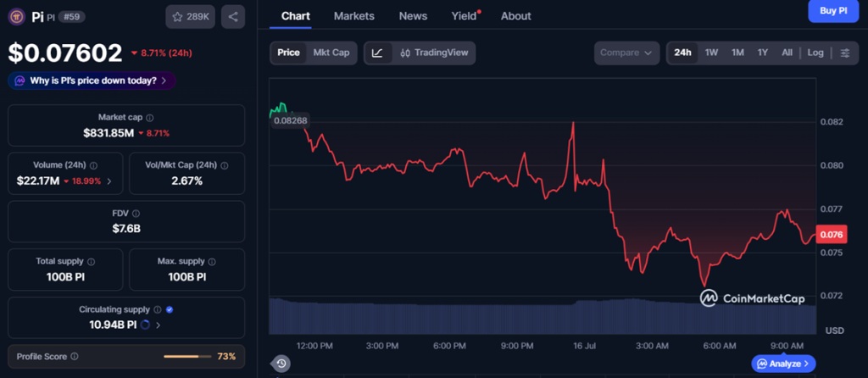Expand Volume (24h) details chevron

109,181
